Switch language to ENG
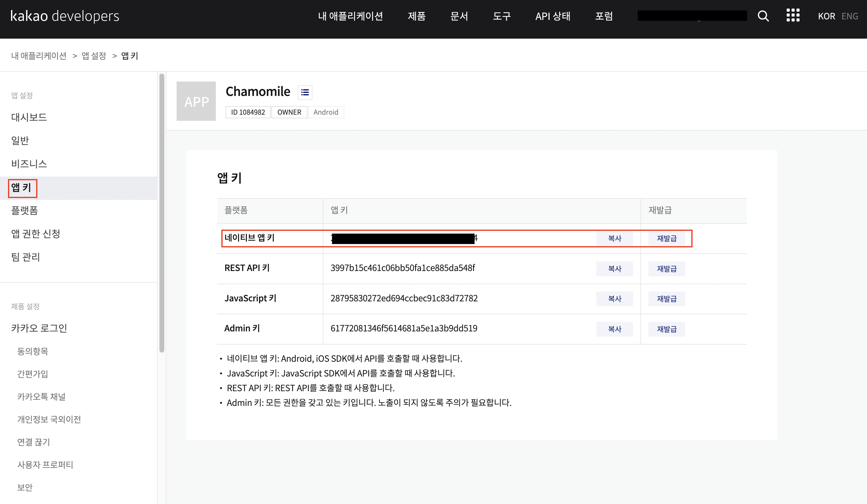 [x=850, y=16]
